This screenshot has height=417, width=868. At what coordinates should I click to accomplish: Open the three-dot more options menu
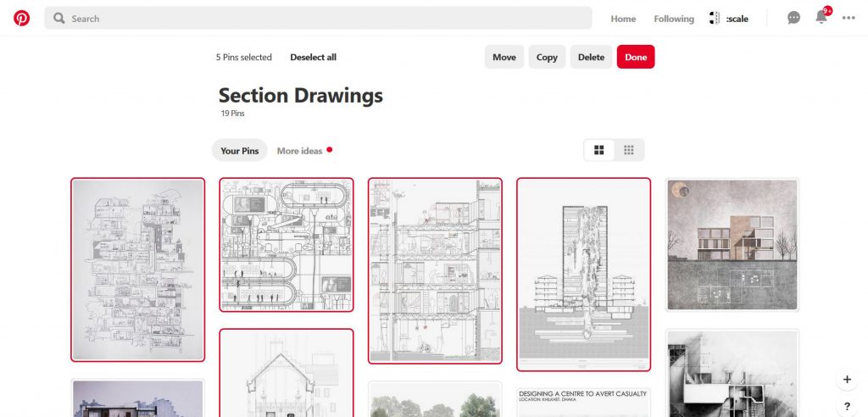click(x=849, y=19)
